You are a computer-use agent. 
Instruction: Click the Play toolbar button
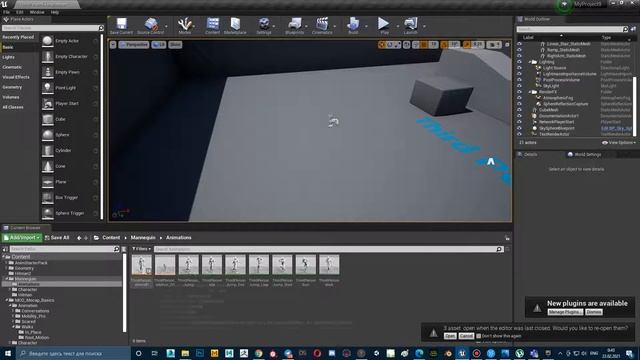[x=384, y=26]
